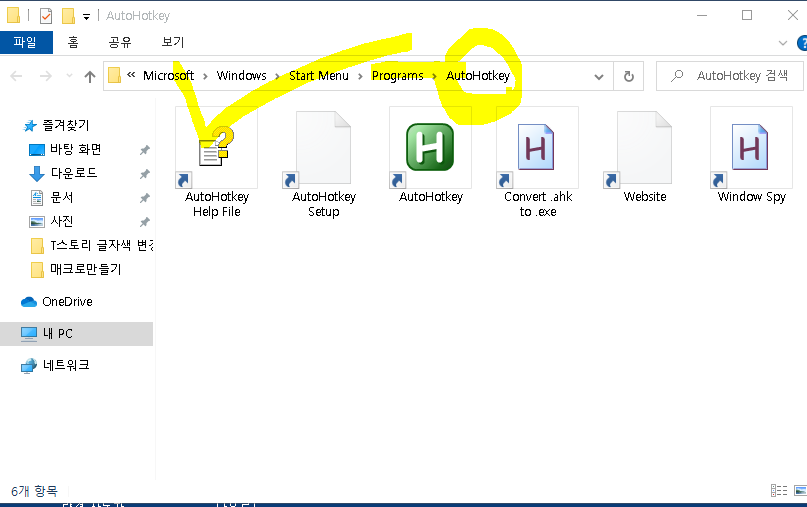The height and width of the screenshot is (507, 807).
Task: Open 다운로드 folder in the sidebar
Action: [64, 173]
